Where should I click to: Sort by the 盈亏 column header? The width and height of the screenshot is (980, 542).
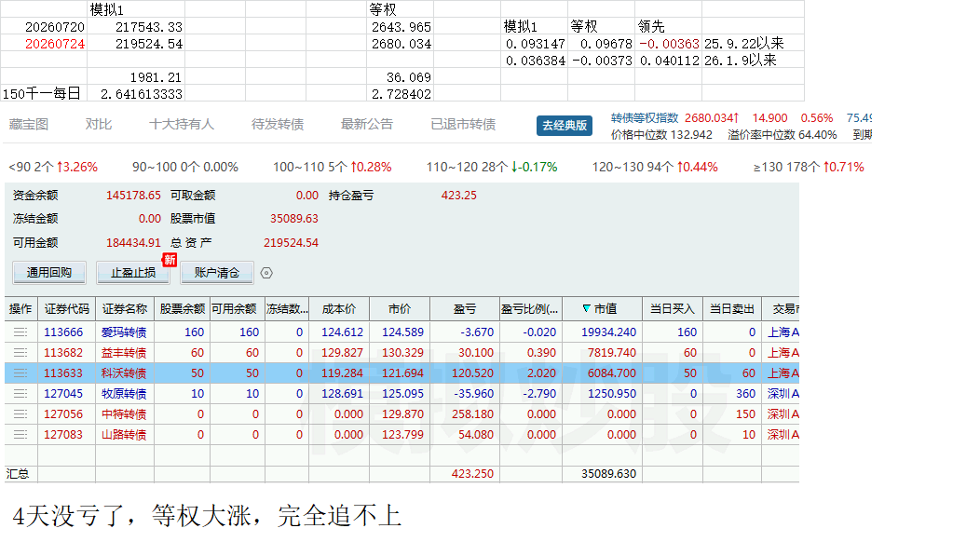tap(464, 309)
